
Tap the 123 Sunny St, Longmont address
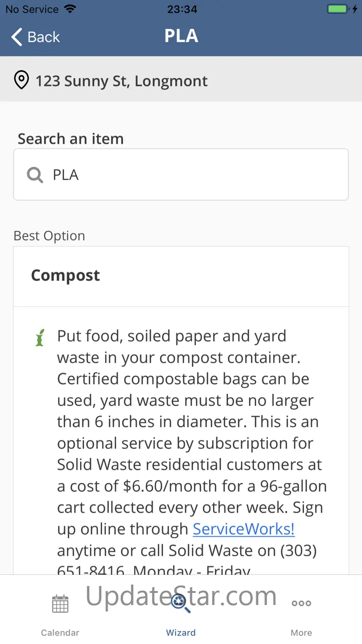pyautogui.click(x=122, y=81)
